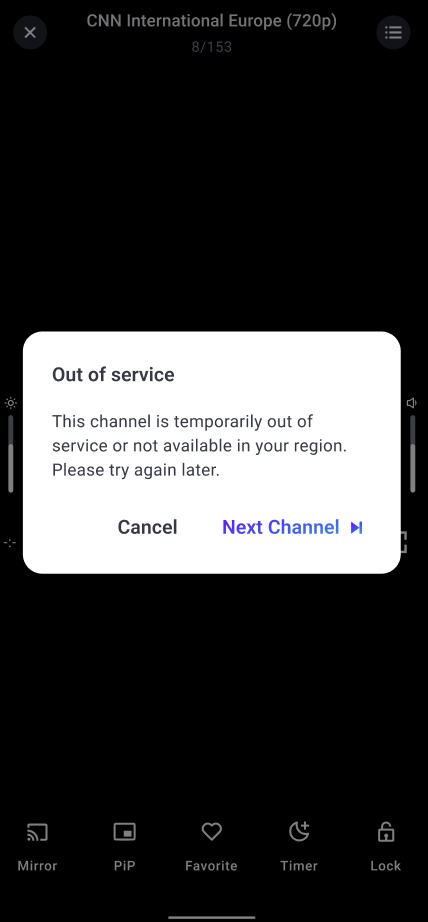Click the brightness sun icon
The height and width of the screenshot is (922, 428).
(11, 403)
